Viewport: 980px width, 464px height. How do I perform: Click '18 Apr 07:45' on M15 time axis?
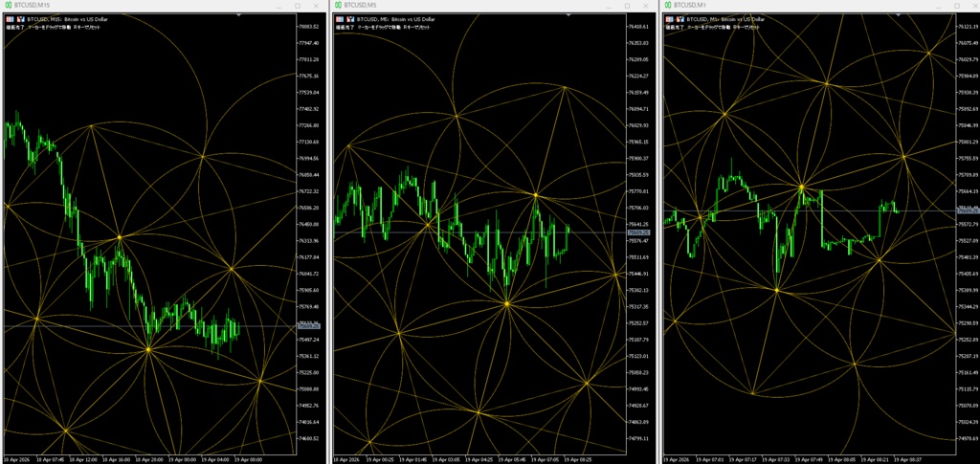(52, 459)
